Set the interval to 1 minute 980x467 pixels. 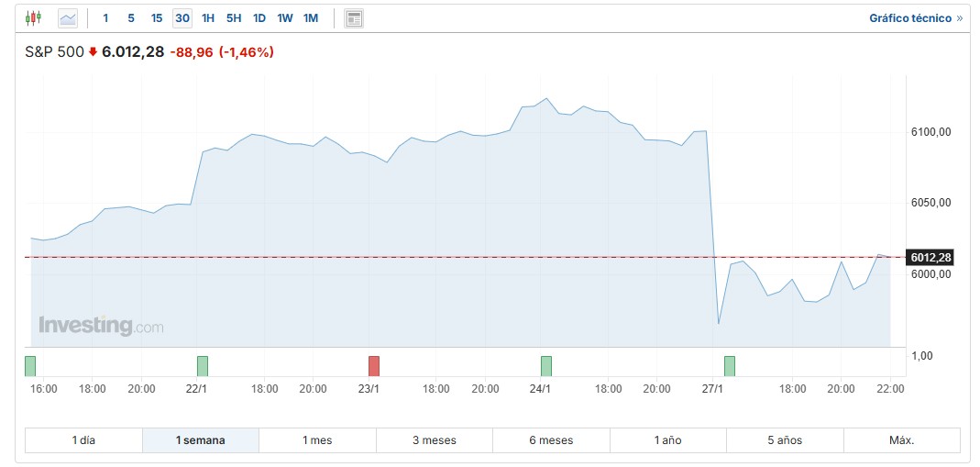pyautogui.click(x=105, y=17)
